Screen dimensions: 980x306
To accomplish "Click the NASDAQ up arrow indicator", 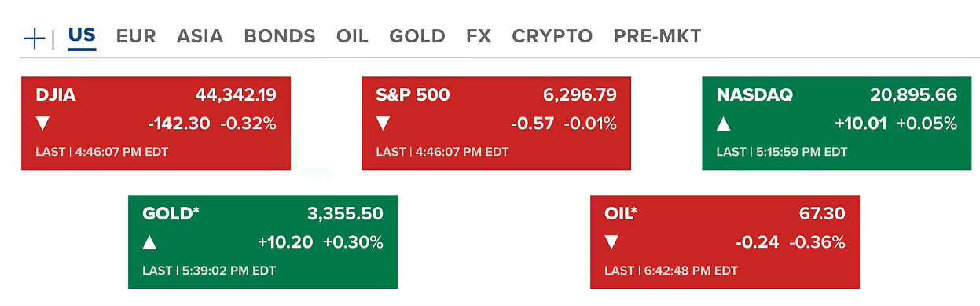I will (x=723, y=124).
